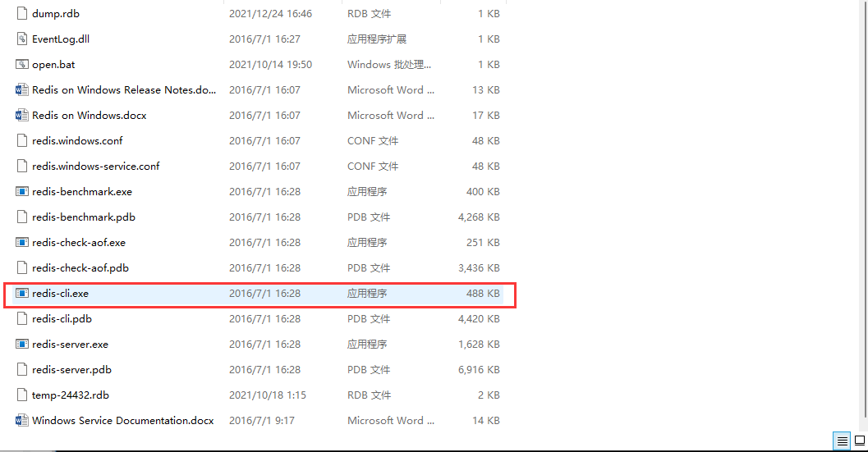This screenshot has width=868, height=452.
Task: Select the redis.windows-service.conf file name
Action: click(x=96, y=166)
